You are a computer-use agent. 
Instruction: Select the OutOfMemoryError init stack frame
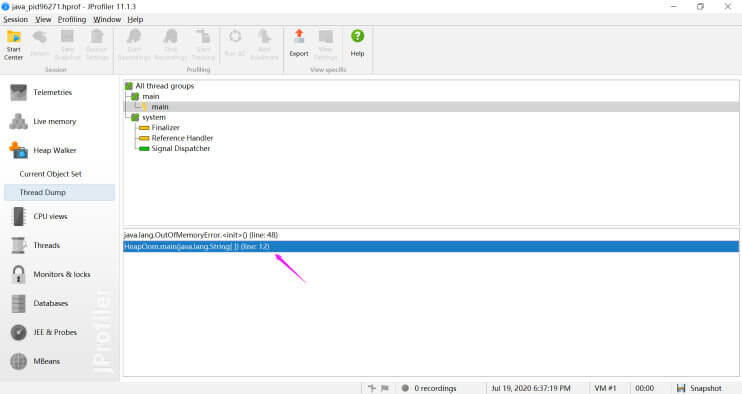[431, 235]
